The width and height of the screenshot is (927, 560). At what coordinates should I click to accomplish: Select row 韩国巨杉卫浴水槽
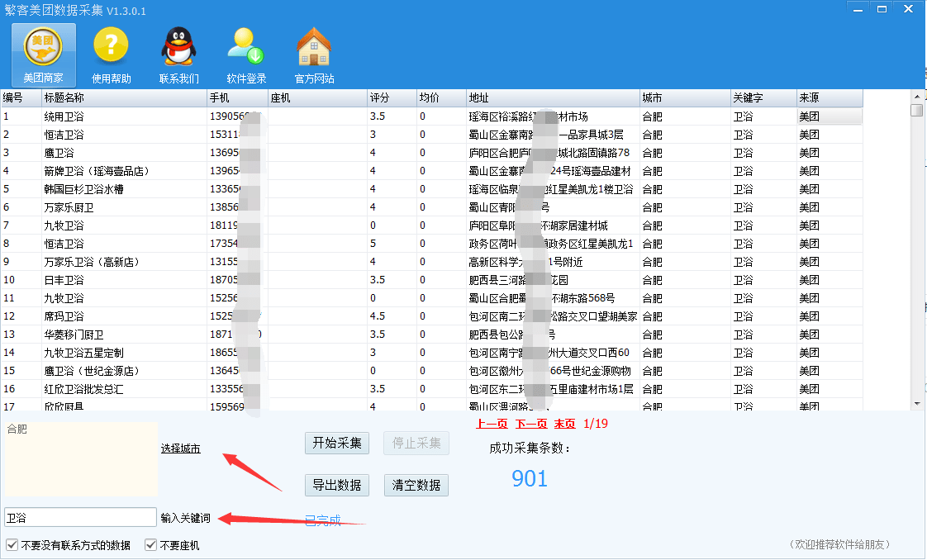(x=431, y=189)
